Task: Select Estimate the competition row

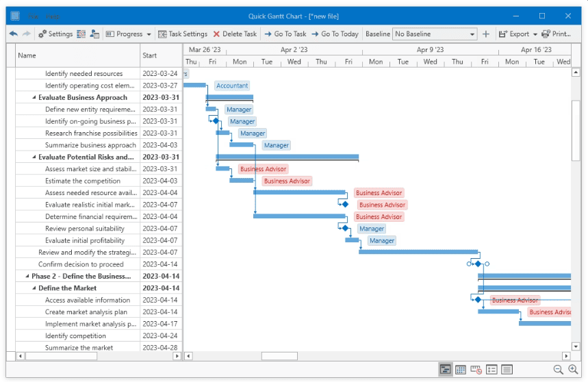Action: 99,181
